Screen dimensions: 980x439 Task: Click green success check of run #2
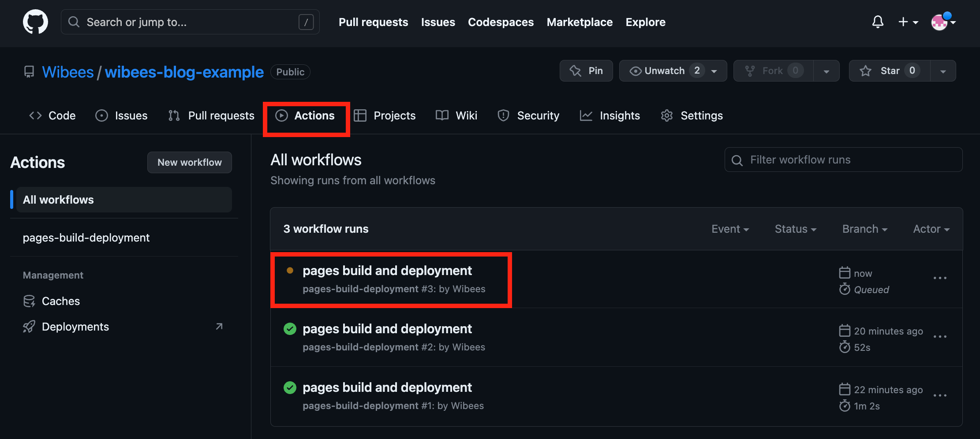pyautogui.click(x=290, y=329)
